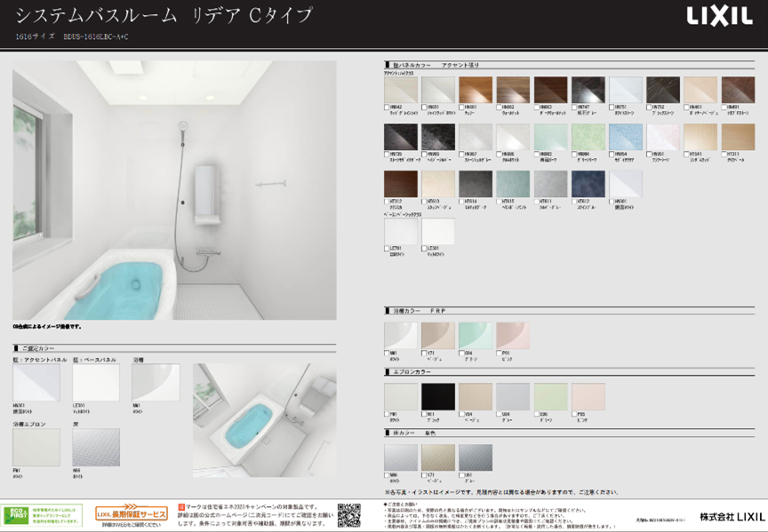Select the gray floor color swatch
Viewport: 768px width, 532px height.
pos(476,457)
